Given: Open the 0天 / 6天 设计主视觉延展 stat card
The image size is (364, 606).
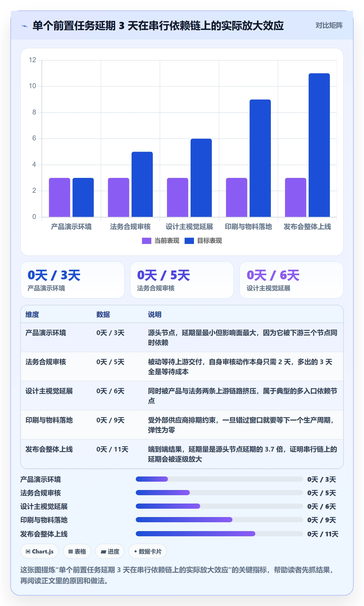Looking at the screenshot, I should (291, 280).
